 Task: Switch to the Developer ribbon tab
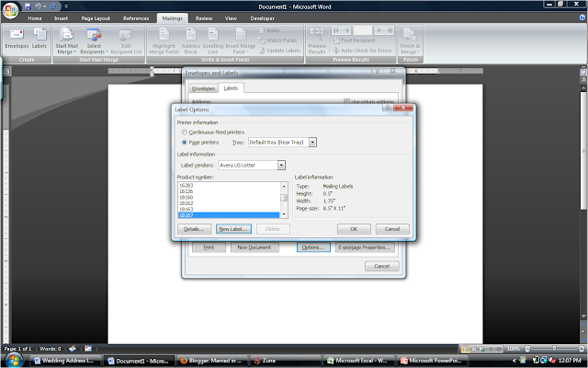click(262, 18)
